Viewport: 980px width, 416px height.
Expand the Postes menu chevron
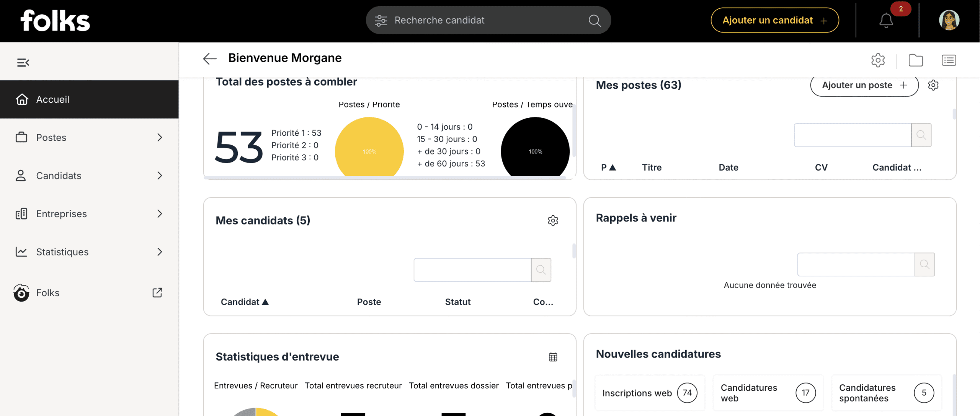(x=160, y=137)
